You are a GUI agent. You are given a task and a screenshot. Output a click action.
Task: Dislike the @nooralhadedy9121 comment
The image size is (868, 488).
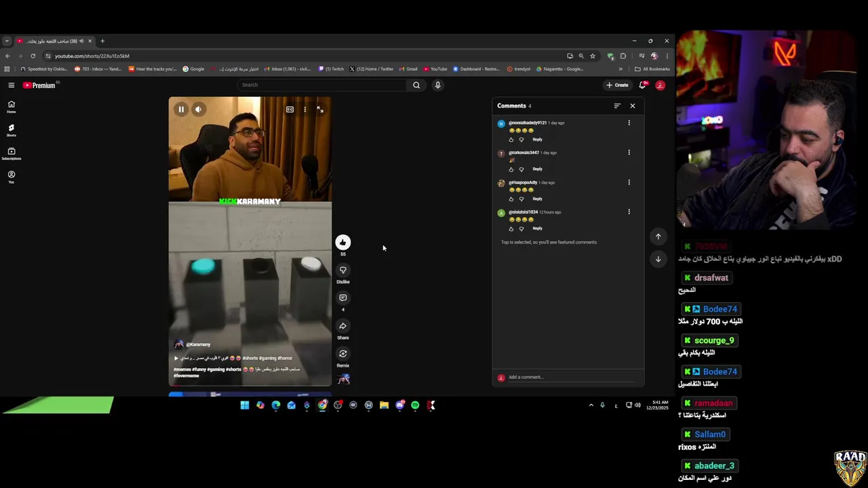(x=521, y=140)
